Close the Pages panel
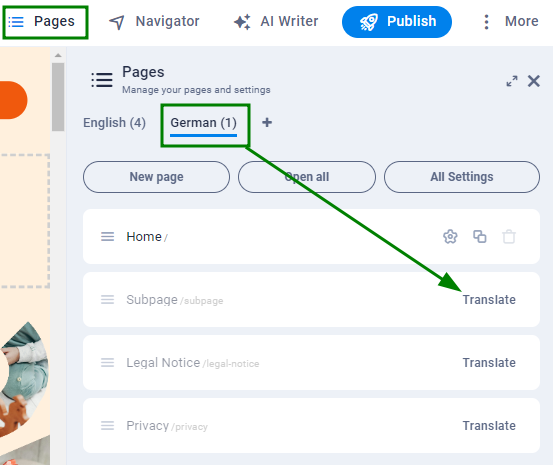Viewport: 553px width, 465px height. (x=534, y=81)
